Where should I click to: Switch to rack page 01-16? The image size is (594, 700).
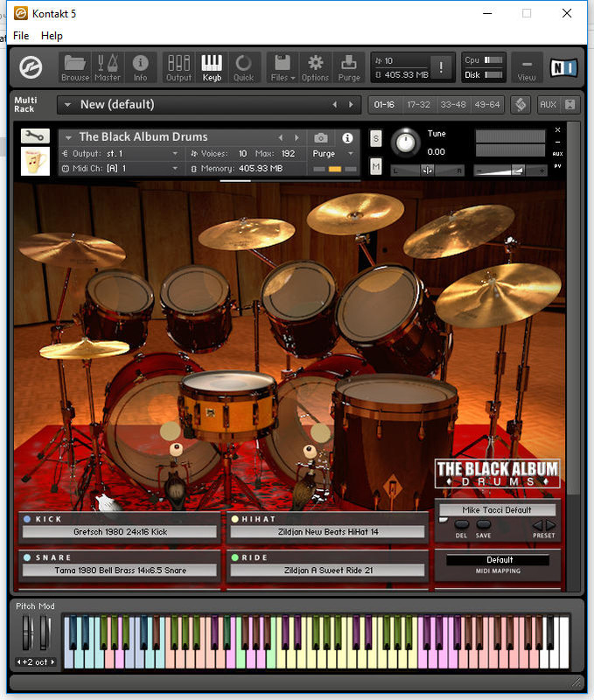[x=384, y=105]
